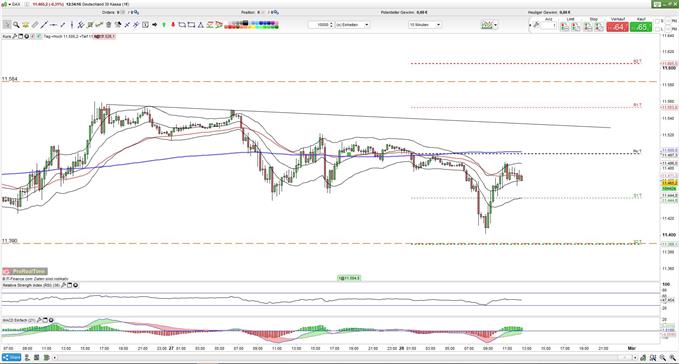Open the 10 Minuten timeframe dropdown
This screenshot has height=364, width=679.
[x=425, y=25]
